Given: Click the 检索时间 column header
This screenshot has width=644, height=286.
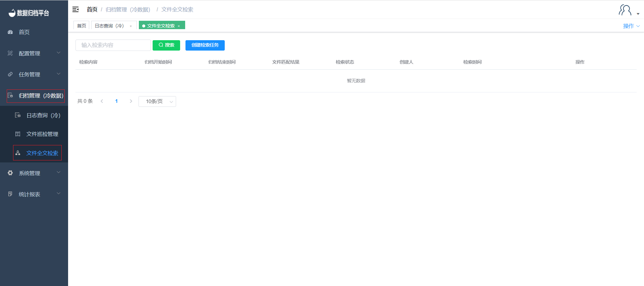Looking at the screenshot, I should tap(472, 62).
